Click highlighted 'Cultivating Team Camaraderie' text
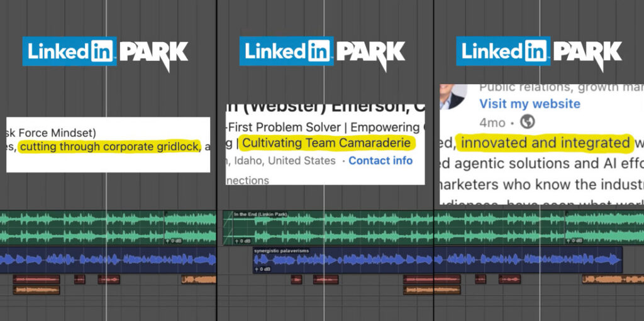 pos(326,143)
